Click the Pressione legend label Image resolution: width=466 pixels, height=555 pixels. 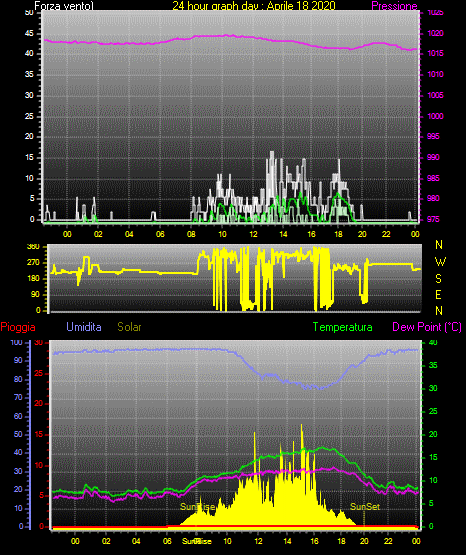pyautogui.click(x=394, y=6)
